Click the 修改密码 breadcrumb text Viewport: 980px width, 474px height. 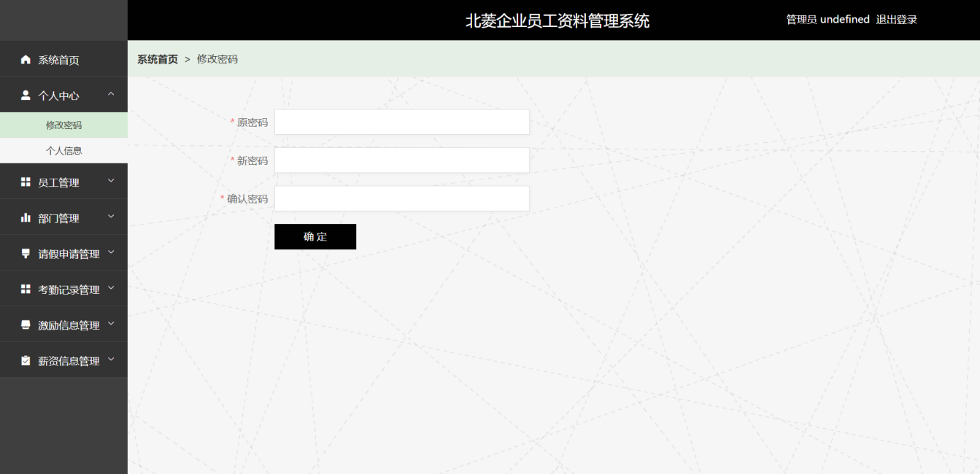pos(217,59)
